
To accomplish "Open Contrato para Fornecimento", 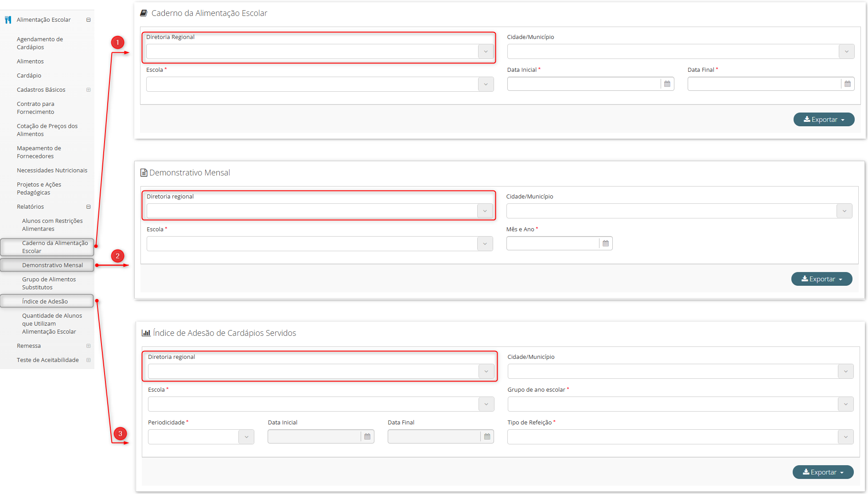I will click(x=35, y=108).
